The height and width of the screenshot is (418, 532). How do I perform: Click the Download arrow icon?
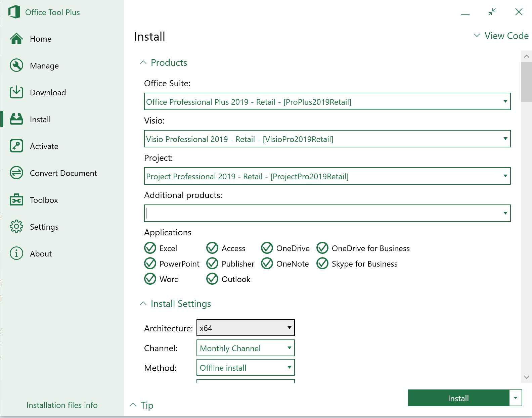(16, 92)
